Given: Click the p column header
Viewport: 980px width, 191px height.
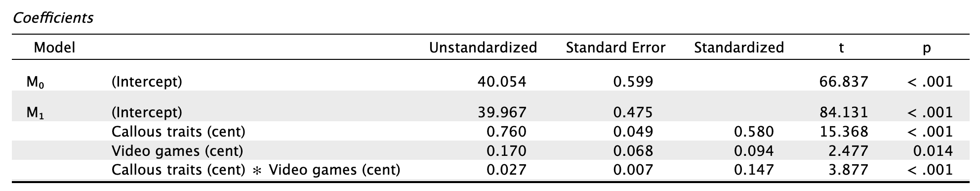Looking at the screenshot, I should click(927, 48).
